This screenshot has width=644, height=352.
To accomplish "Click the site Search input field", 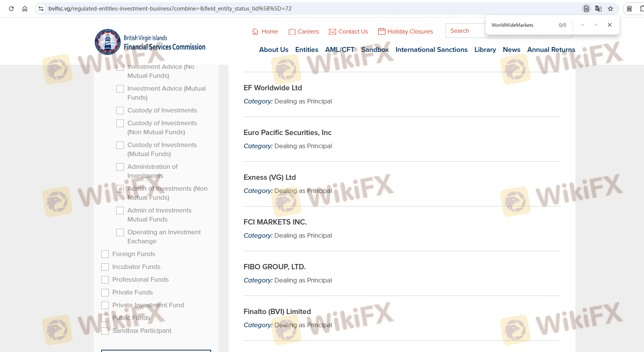I will [x=465, y=31].
